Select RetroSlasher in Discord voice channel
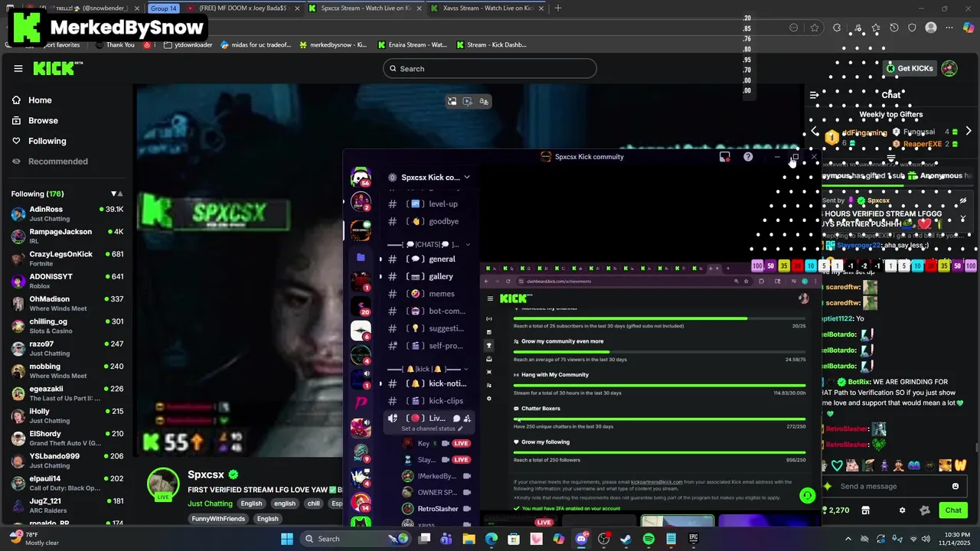This screenshot has height=551, width=980. [x=438, y=509]
